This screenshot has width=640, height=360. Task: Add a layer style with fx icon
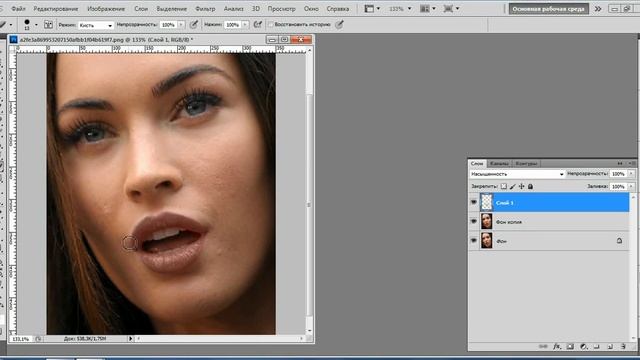pos(557,347)
